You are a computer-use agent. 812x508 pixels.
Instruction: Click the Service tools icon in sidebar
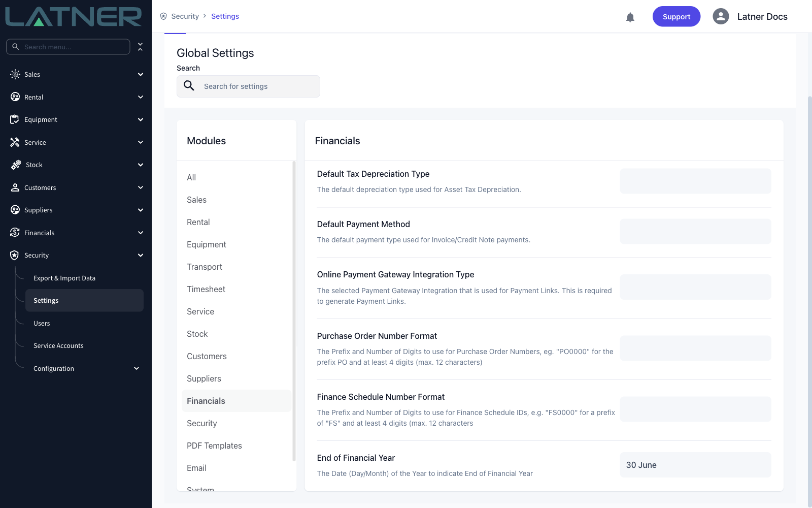(x=15, y=142)
